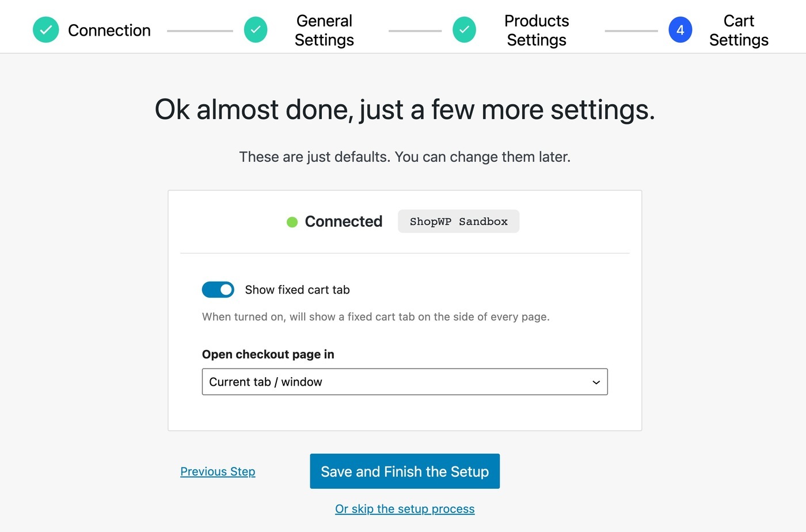
Task: Click the Show fixed cart tab label
Action: (x=297, y=290)
